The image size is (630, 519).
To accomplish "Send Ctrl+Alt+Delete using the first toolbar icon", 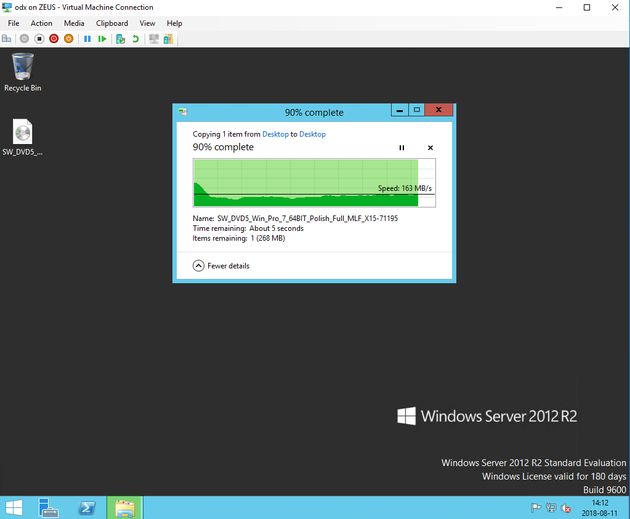I will coord(6,39).
